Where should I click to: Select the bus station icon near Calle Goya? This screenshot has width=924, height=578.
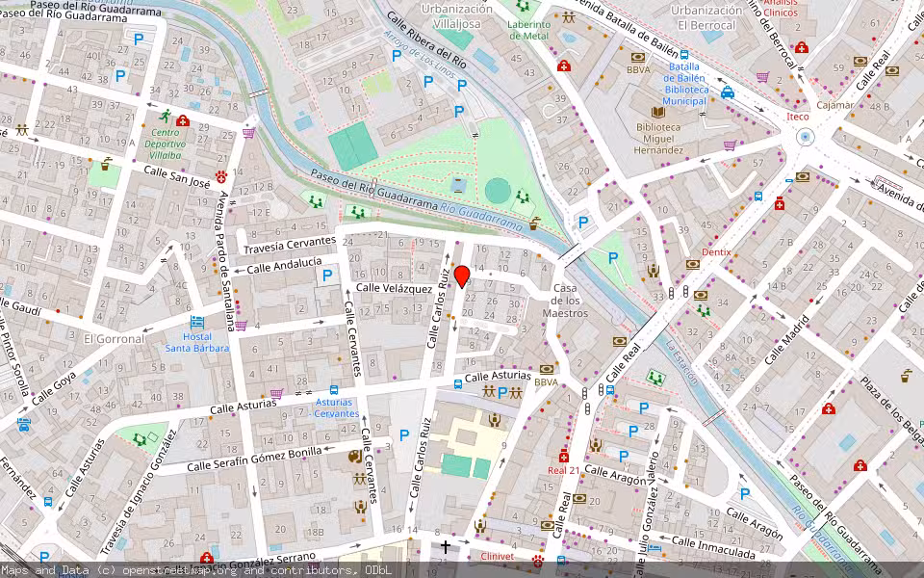pyautogui.click(x=23, y=424)
